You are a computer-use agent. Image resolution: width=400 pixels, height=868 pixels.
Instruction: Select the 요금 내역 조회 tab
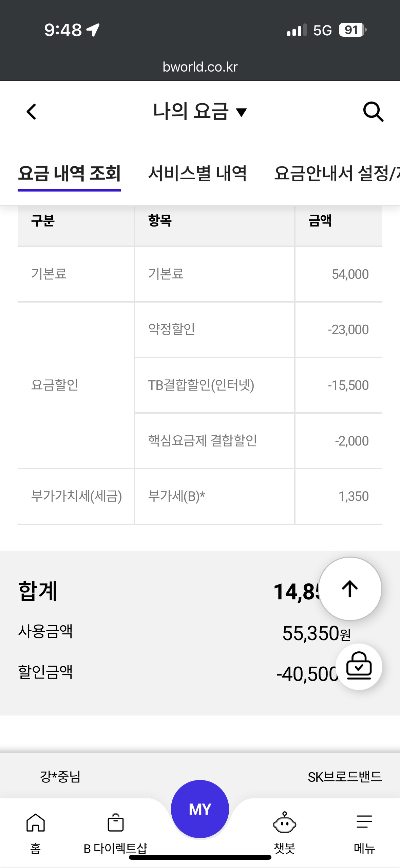click(70, 174)
